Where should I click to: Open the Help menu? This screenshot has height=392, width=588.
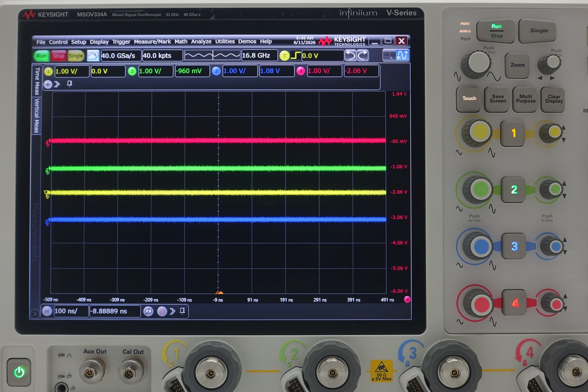(266, 41)
